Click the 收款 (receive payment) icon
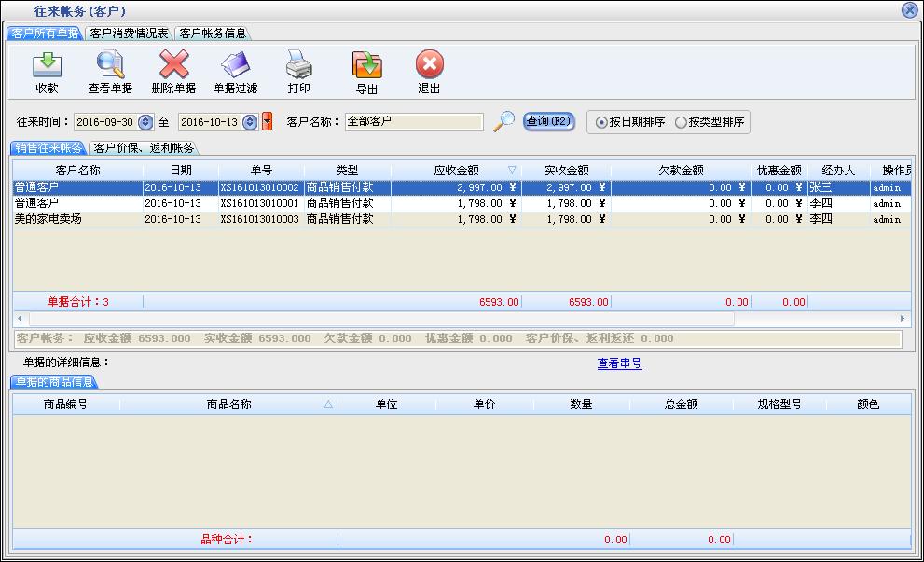Viewport: 924px width, 562px height. (x=47, y=66)
